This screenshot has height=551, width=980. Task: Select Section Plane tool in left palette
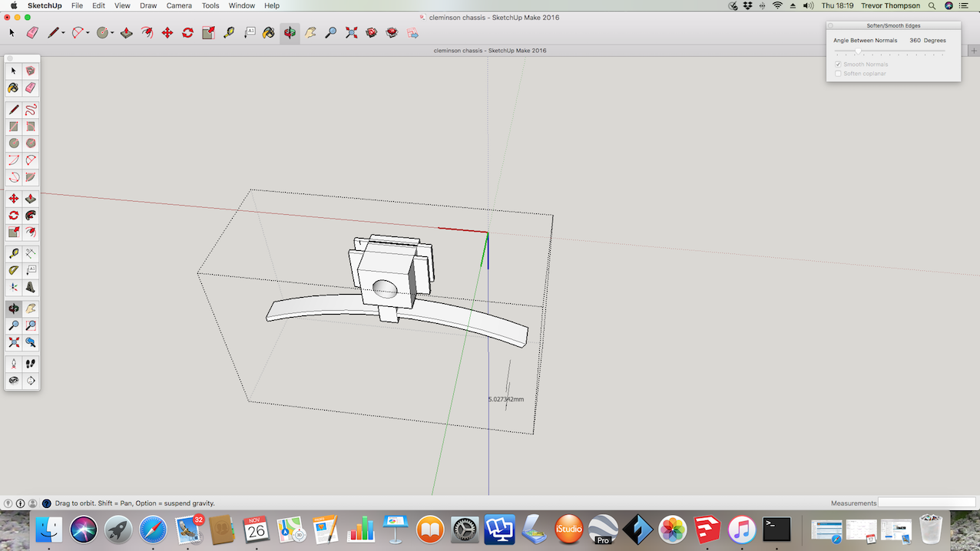coord(31,381)
